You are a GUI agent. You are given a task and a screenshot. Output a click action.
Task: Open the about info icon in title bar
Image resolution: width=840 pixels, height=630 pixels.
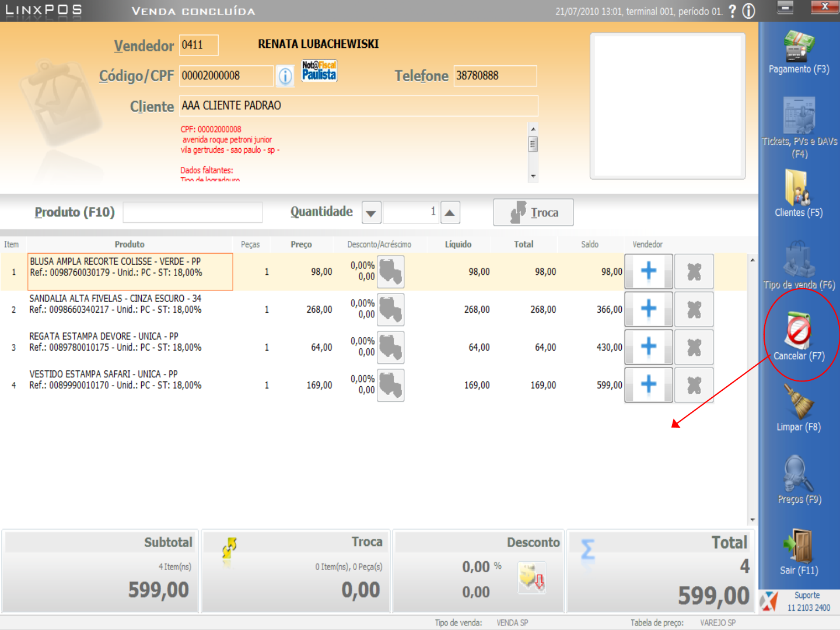748,11
